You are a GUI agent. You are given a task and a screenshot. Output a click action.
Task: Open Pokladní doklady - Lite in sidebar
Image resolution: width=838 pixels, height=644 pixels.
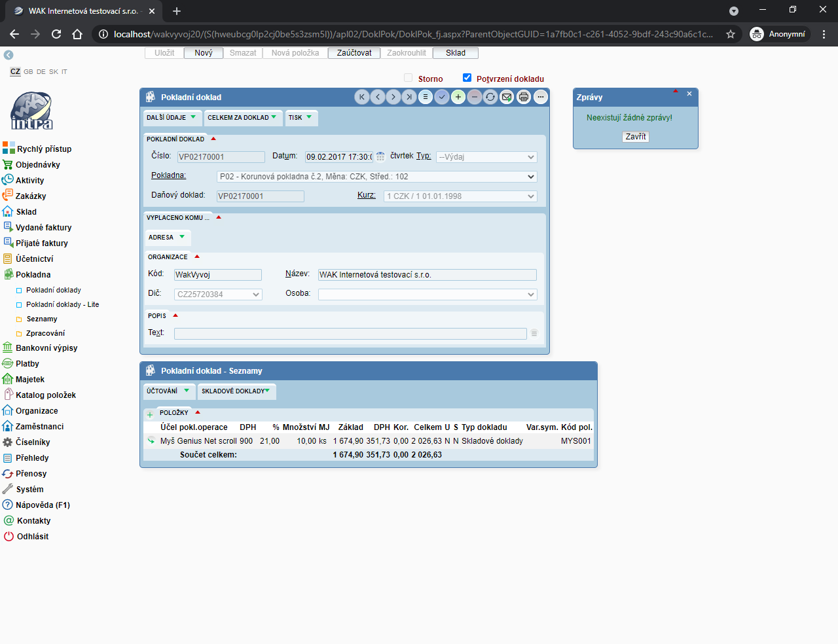pyautogui.click(x=62, y=305)
